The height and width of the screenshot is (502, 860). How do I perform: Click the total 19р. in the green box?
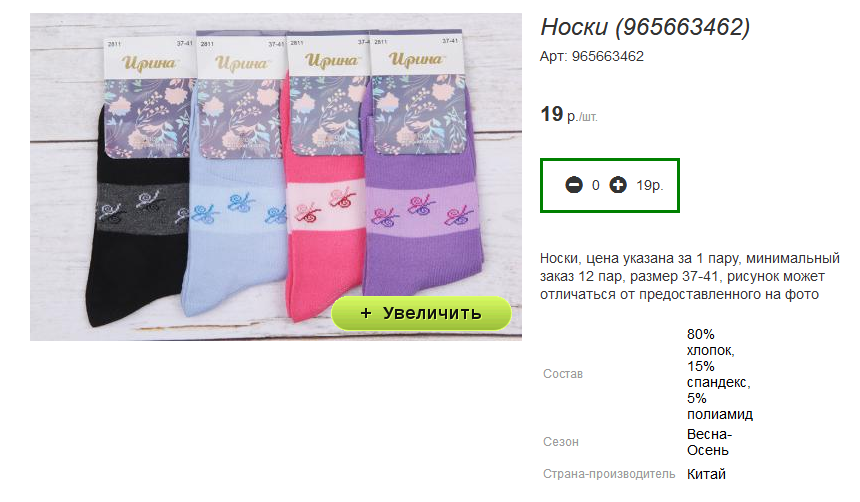pyautogui.click(x=649, y=185)
